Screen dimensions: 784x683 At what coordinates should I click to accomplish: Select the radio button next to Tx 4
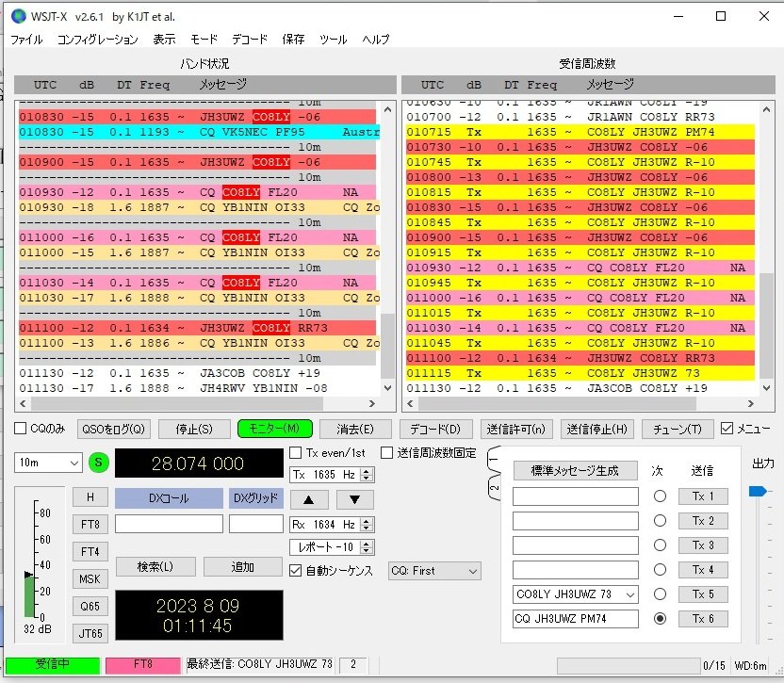[660, 570]
